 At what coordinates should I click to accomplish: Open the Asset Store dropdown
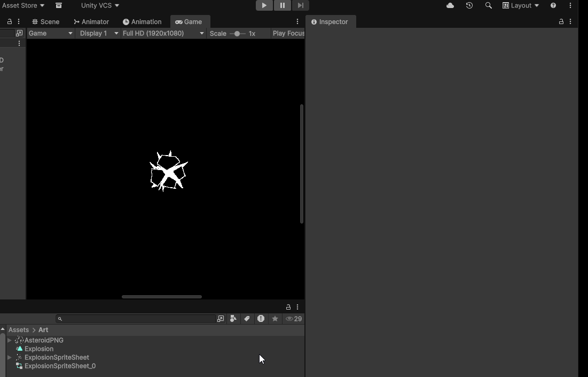pyautogui.click(x=23, y=5)
